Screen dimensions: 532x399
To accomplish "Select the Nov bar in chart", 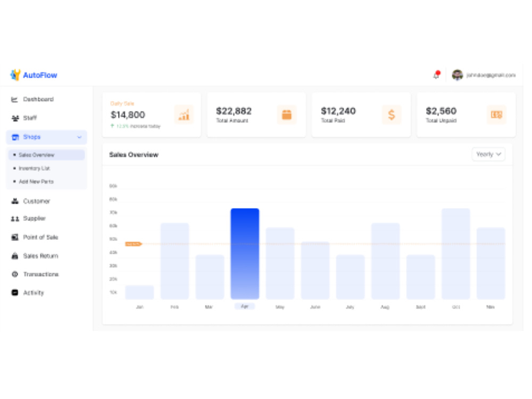I will pyautogui.click(x=491, y=264).
